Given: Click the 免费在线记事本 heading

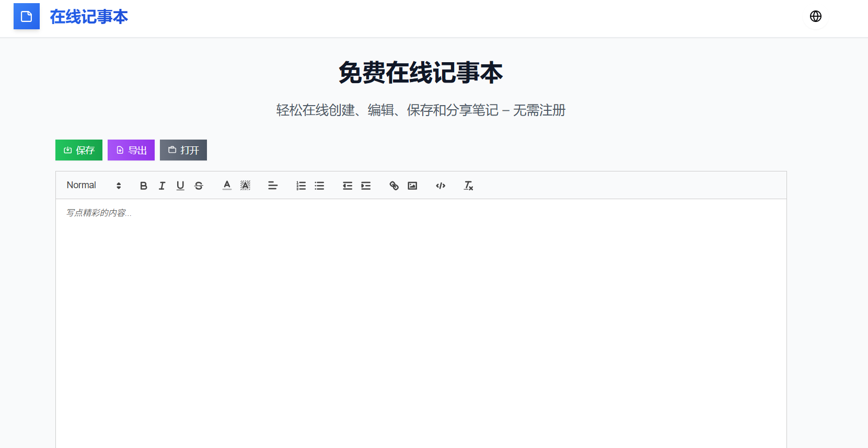Looking at the screenshot, I should [421, 73].
